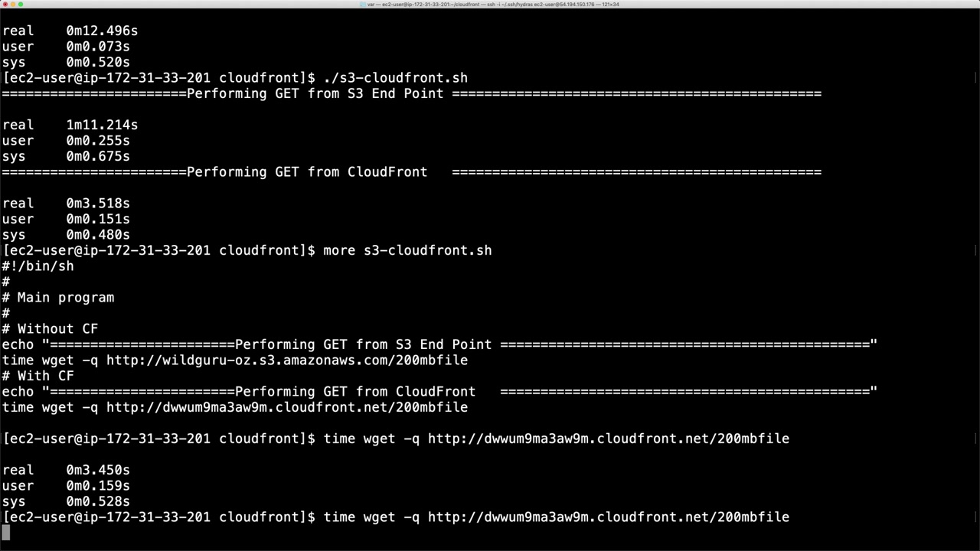This screenshot has height=551, width=980.
Task: Click the mark bracket beside the more command
Action: pos(976,250)
